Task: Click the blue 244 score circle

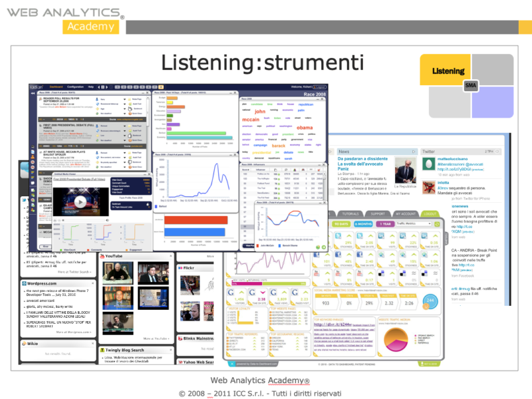Action: click(x=430, y=301)
